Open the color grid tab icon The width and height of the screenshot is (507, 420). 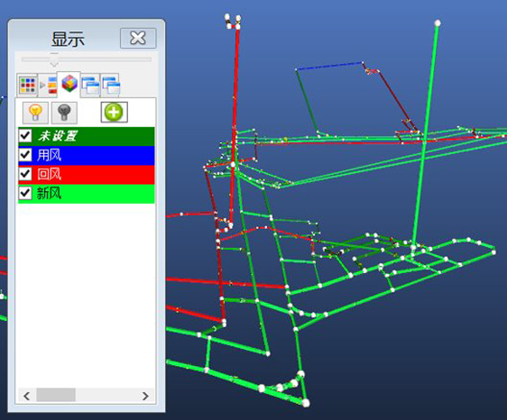[x=28, y=85]
